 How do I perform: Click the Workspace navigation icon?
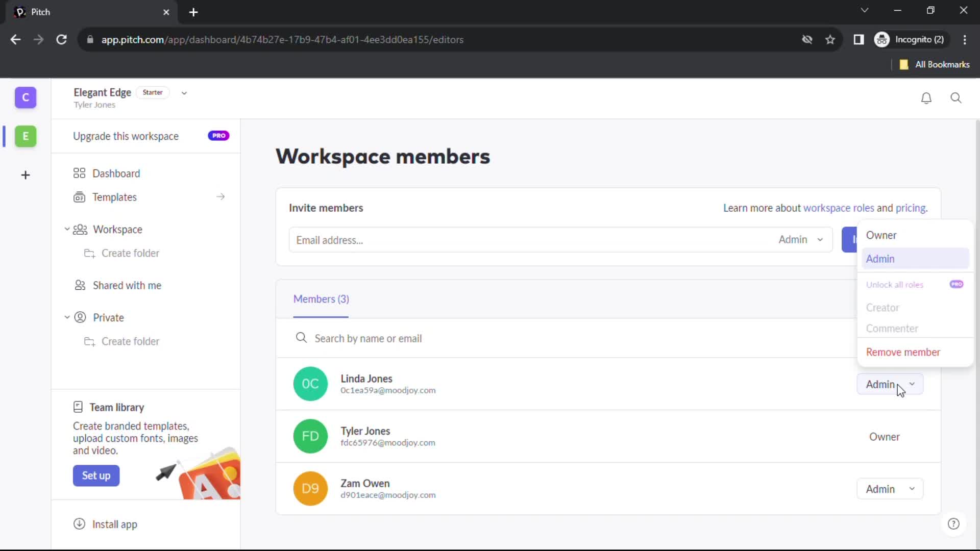pos(80,230)
